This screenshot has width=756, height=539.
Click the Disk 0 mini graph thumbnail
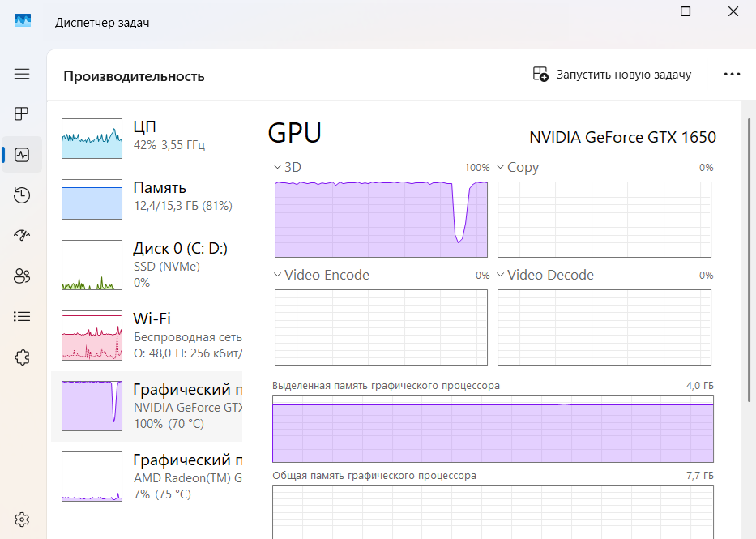[x=92, y=265]
